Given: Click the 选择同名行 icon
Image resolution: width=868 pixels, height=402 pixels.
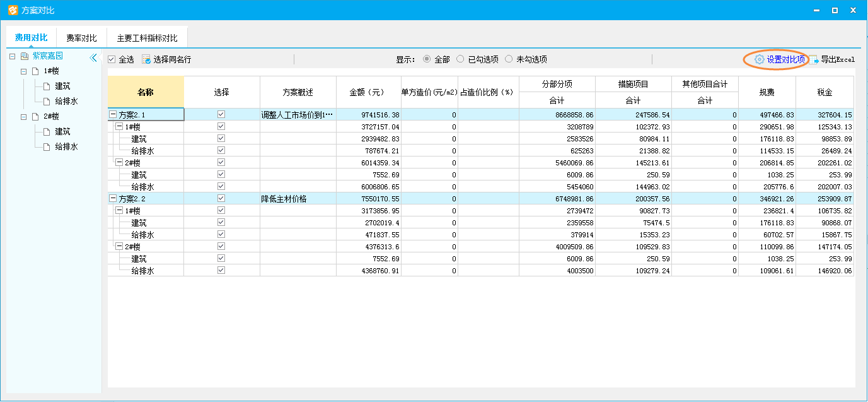Looking at the screenshot, I should coord(146,59).
